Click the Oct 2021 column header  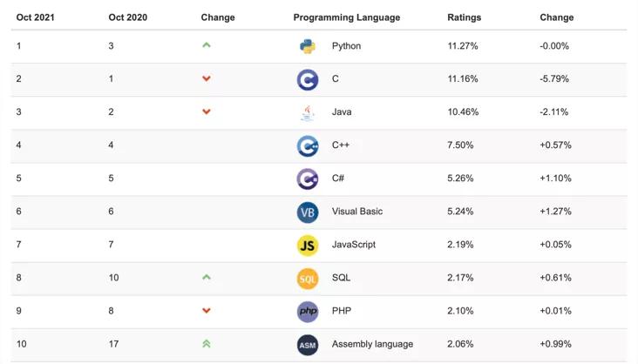coord(35,17)
